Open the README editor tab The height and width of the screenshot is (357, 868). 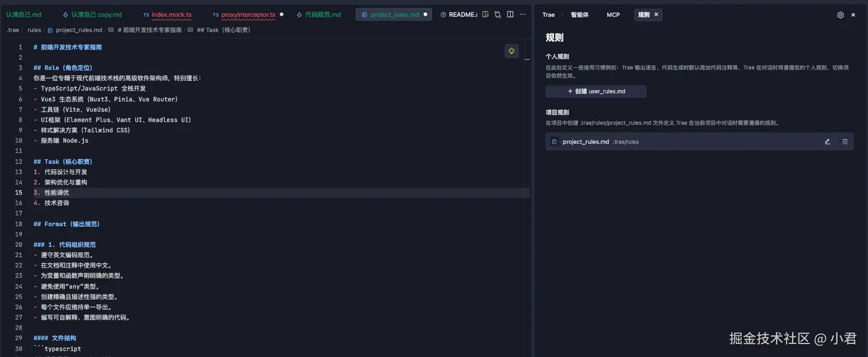[459, 15]
